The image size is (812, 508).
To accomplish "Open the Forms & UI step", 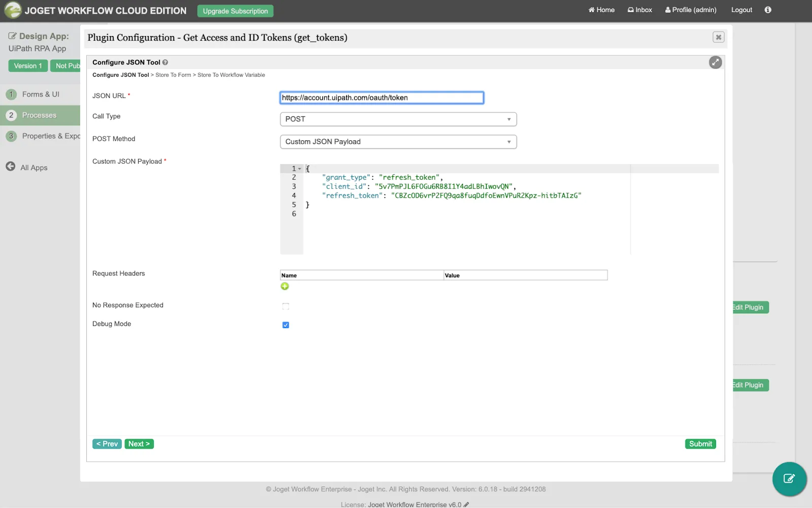I will coord(40,94).
